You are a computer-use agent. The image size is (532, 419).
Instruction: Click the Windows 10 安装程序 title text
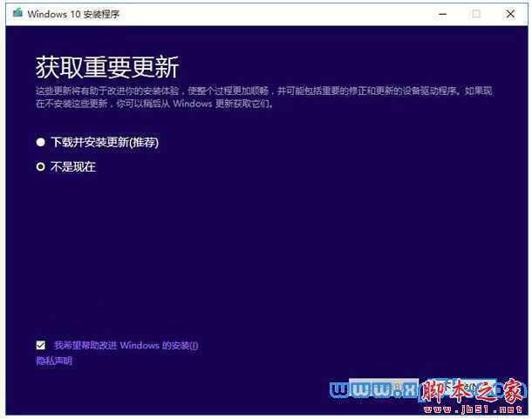point(73,14)
